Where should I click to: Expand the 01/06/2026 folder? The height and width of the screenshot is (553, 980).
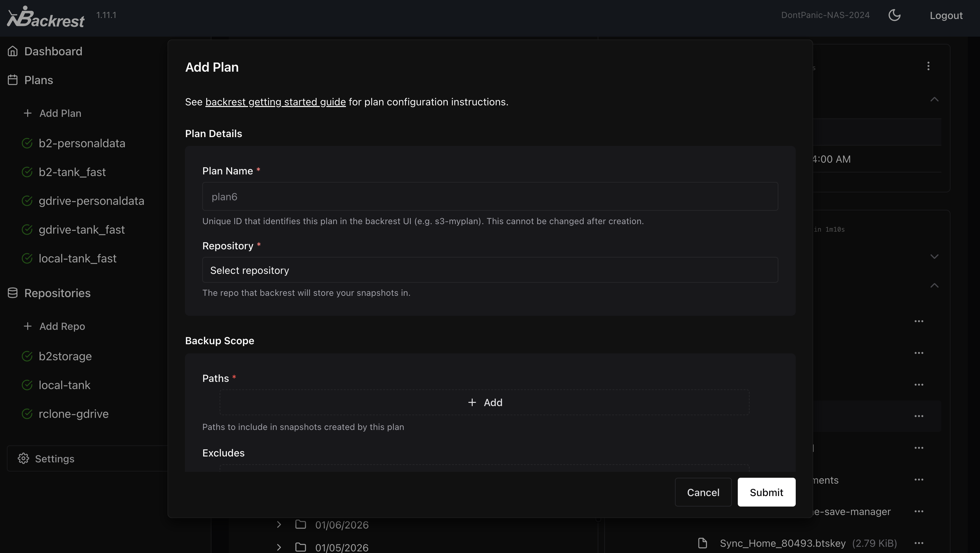[x=279, y=525]
